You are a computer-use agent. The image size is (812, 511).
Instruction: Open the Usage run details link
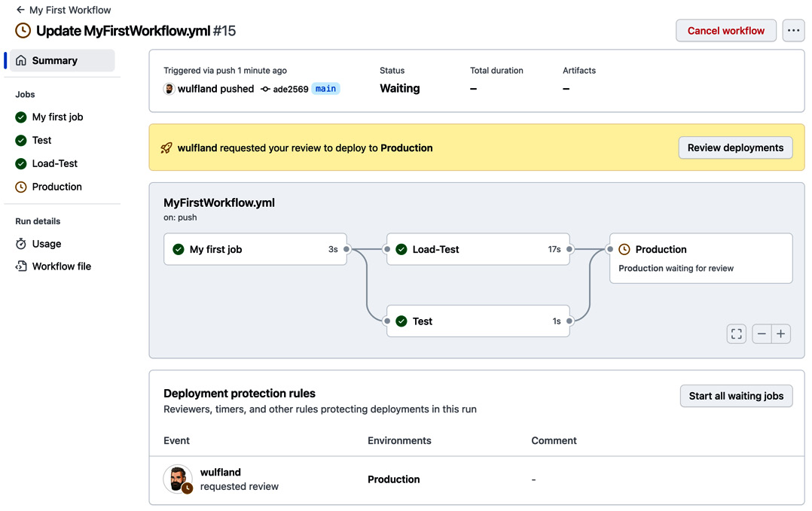(x=47, y=244)
